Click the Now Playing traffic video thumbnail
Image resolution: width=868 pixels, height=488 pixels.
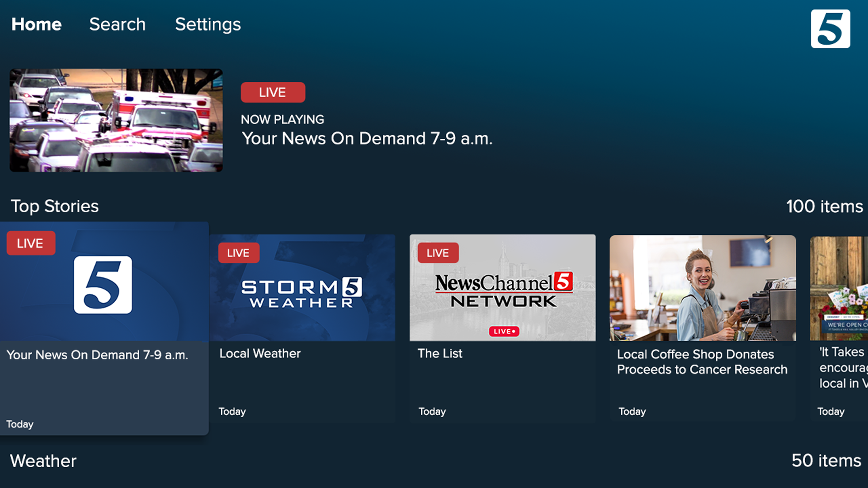click(x=116, y=120)
